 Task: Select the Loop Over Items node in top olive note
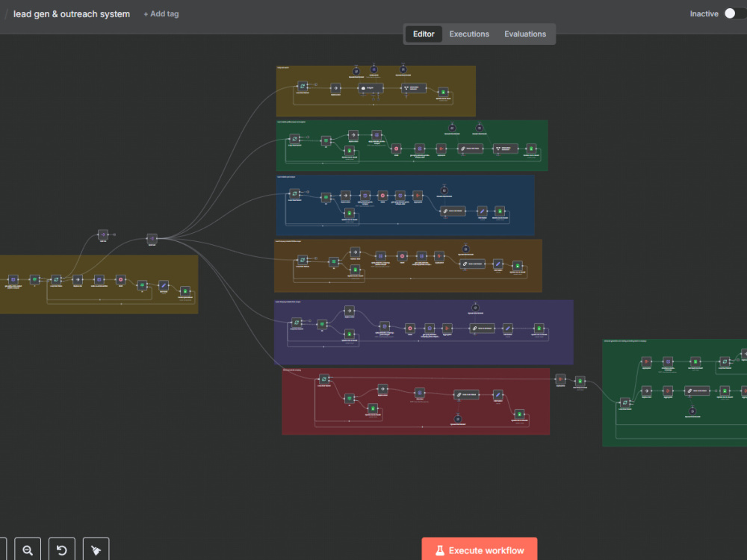click(303, 86)
